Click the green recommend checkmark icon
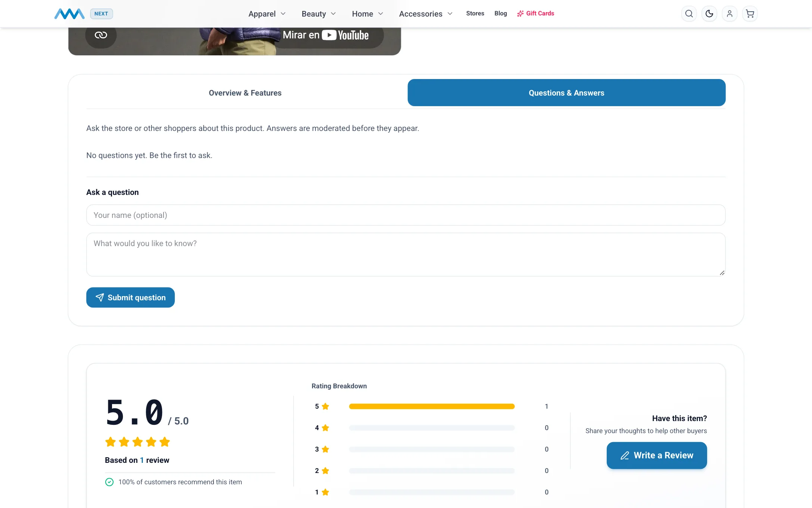 tap(109, 482)
